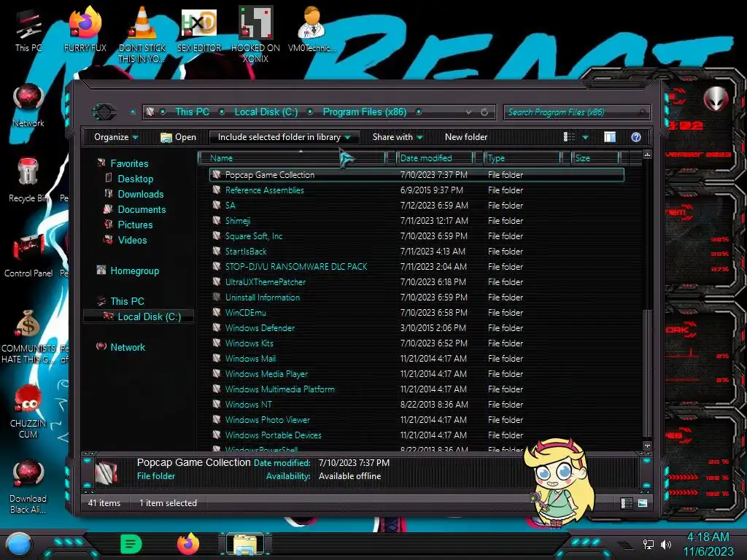This screenshot has width=747, height=560.
Task: Select Favorites in the navigation pane
Action: point(129,163)
